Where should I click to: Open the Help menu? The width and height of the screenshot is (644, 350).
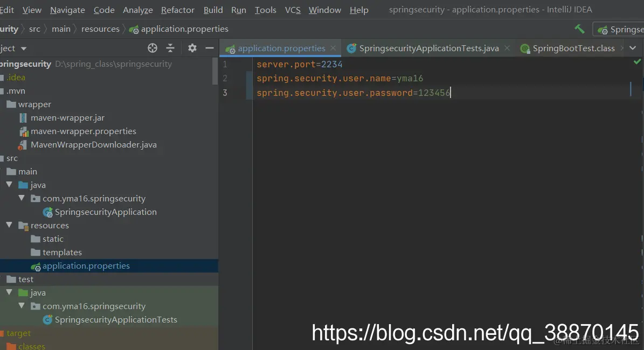pos(358,10)
